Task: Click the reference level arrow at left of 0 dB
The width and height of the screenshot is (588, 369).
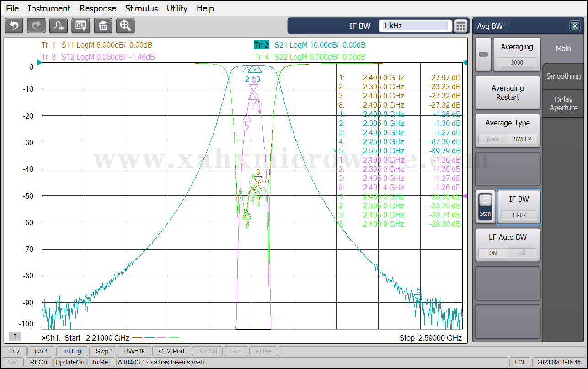Action: pyautogui.click(x=39, y=63)
